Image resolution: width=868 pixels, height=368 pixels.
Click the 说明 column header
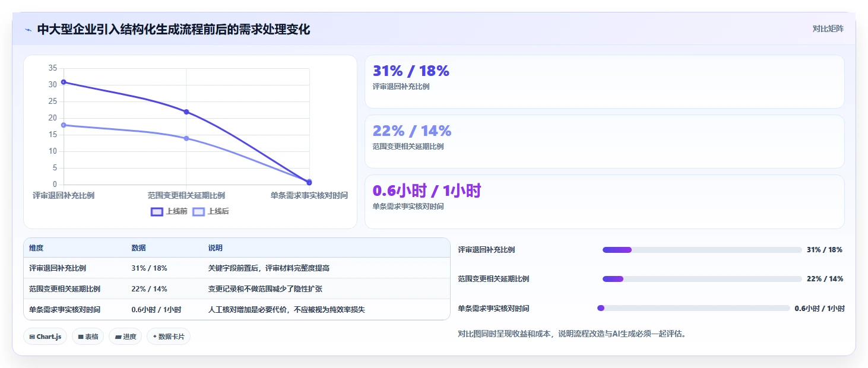pos(215,248)
